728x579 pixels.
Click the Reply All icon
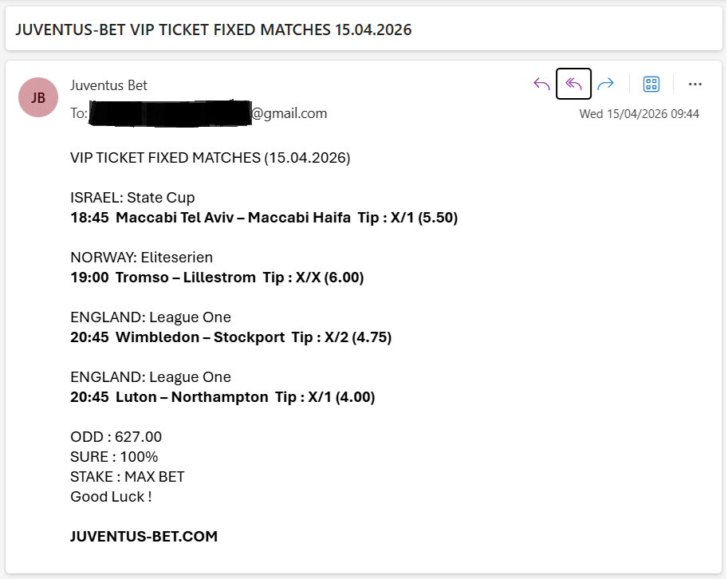point(573,85)
